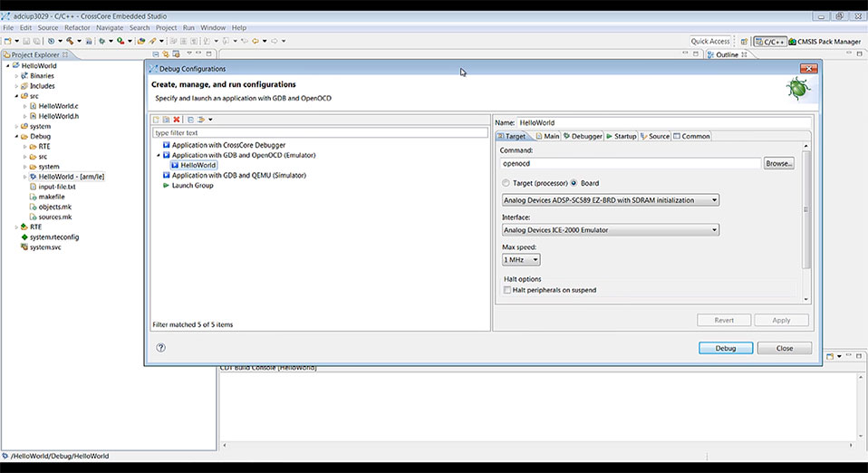Switch to the Debugger tab

583,136
